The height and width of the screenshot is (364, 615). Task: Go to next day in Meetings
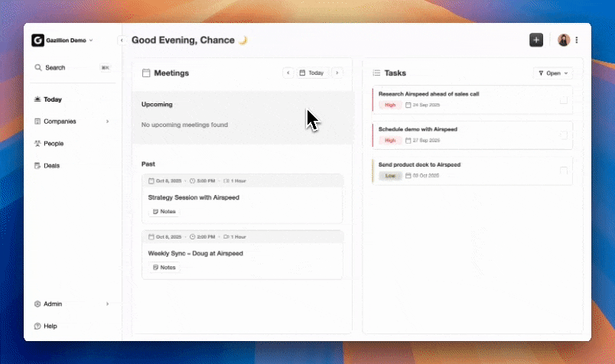point(337,73)
